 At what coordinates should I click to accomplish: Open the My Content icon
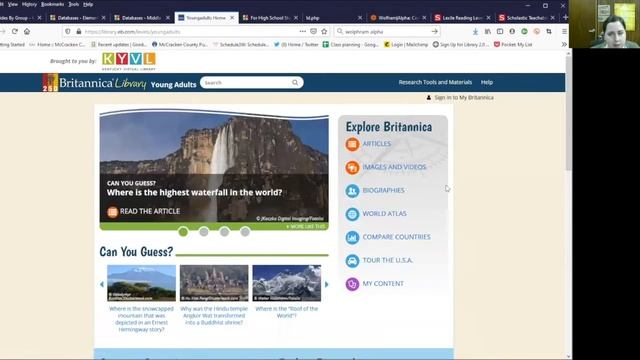352,284
